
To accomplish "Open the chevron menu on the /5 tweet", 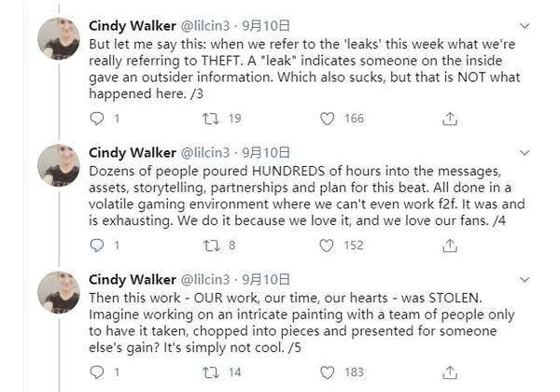I will click(525, 280).
